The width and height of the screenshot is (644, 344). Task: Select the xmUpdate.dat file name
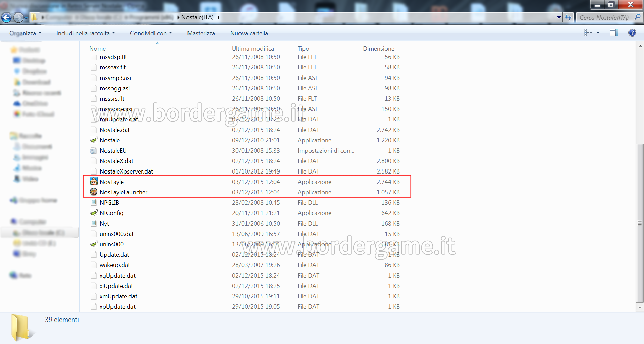[118, 296]
